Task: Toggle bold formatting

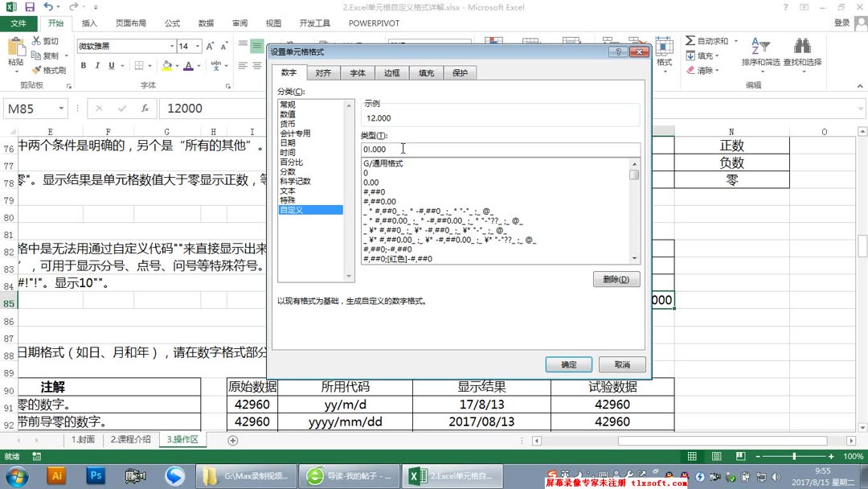Action: [x=84, y=65]
